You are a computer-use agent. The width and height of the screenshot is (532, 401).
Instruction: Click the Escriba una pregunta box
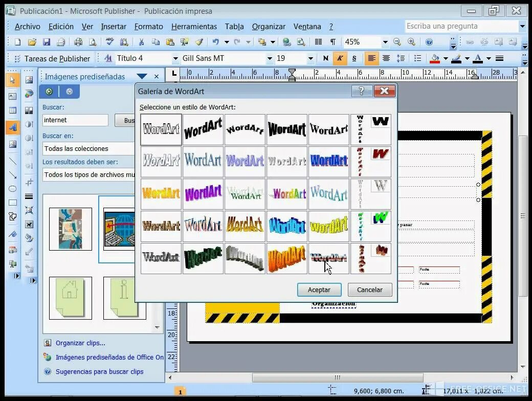pos(461,26)
